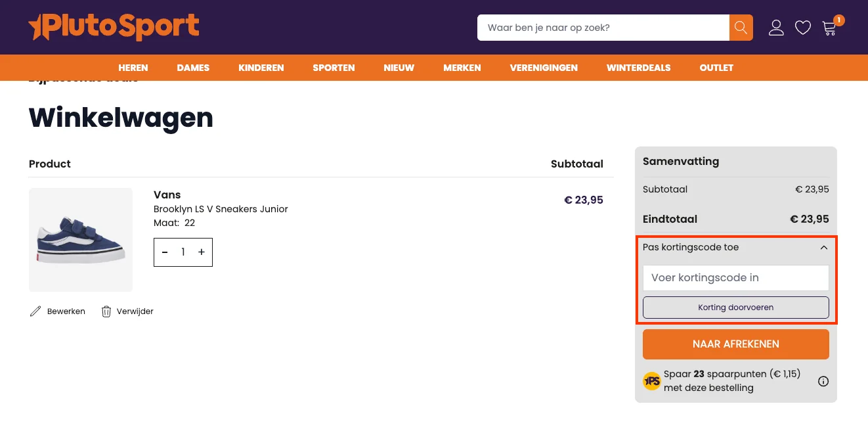Open the shopping cart icon
868x435 pixels.
(x=829, y=28)
